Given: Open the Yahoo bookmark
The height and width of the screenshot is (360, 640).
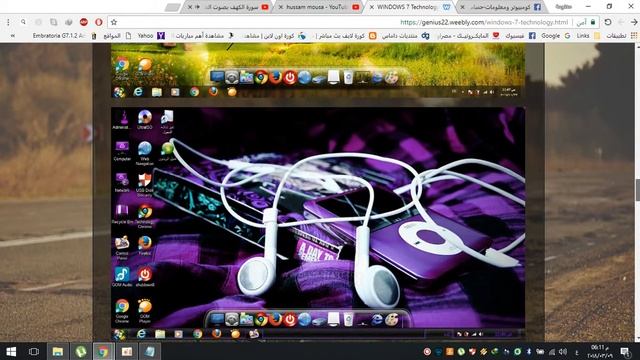Looking at the screenshot, I should click(x=151, y=36).
